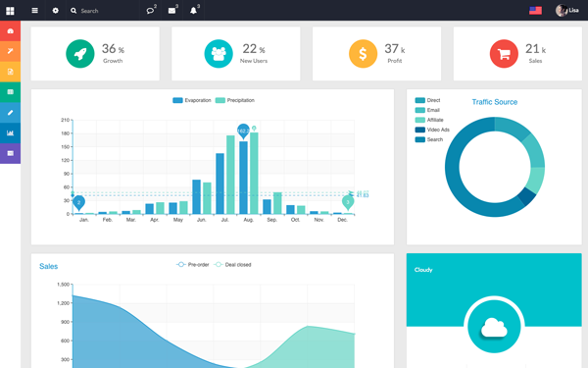The width and height of the screenshot is (588, 368).
Task: Open the bar chart sidebar item
Action: (x=10, y=132)
